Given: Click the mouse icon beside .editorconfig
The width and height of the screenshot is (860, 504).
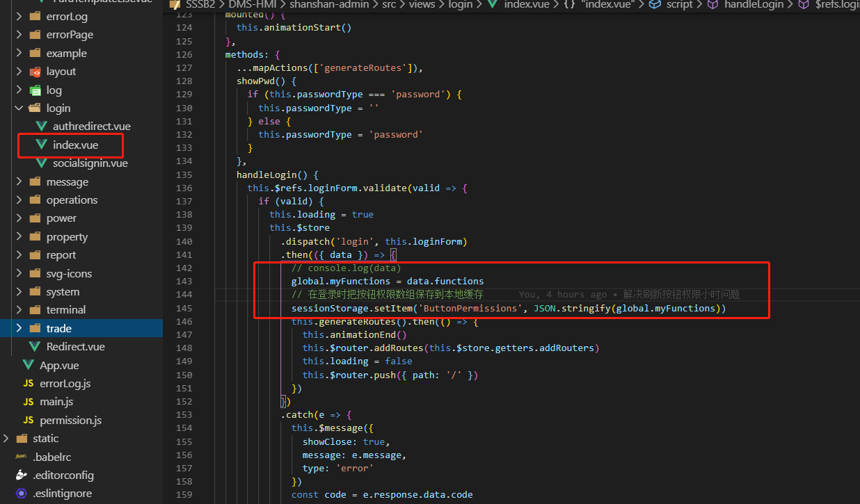Looking at the screenshot, I should click(22, 475).
